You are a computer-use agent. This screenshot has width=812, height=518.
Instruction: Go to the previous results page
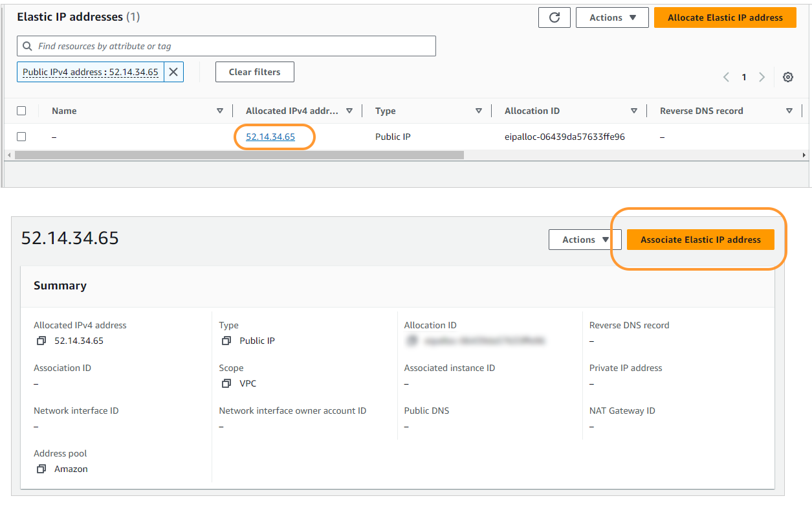pyautogui.click(x=726, y=76)
